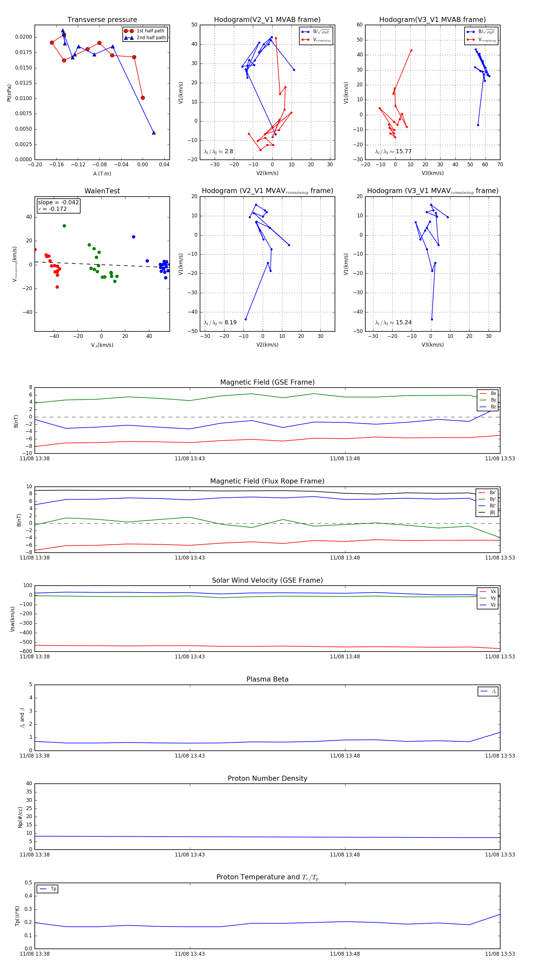The height and width of the screenshot is (980, 535).
Task: Click "11/08 13:43" tick under Plasma Beta plot
Action: tap(190, 756)
